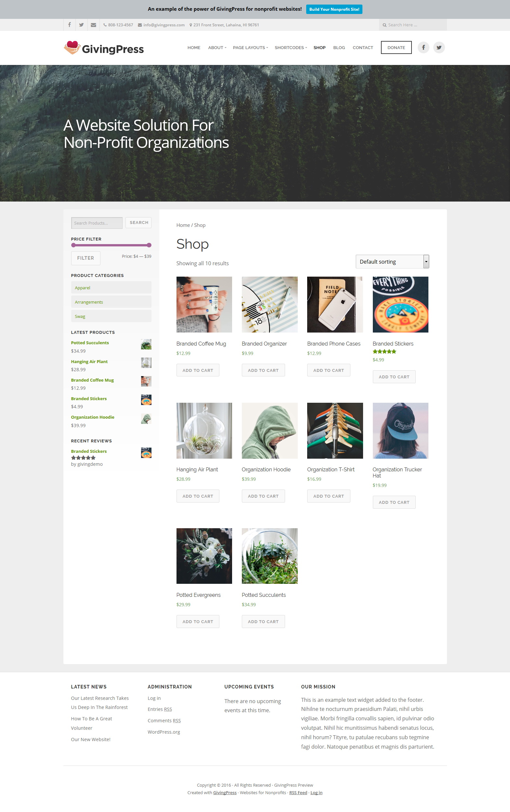Screen dimensions: 510x812
Task: Click the Potted Succulents sidebar thumbnail
Action: point(146,344)
